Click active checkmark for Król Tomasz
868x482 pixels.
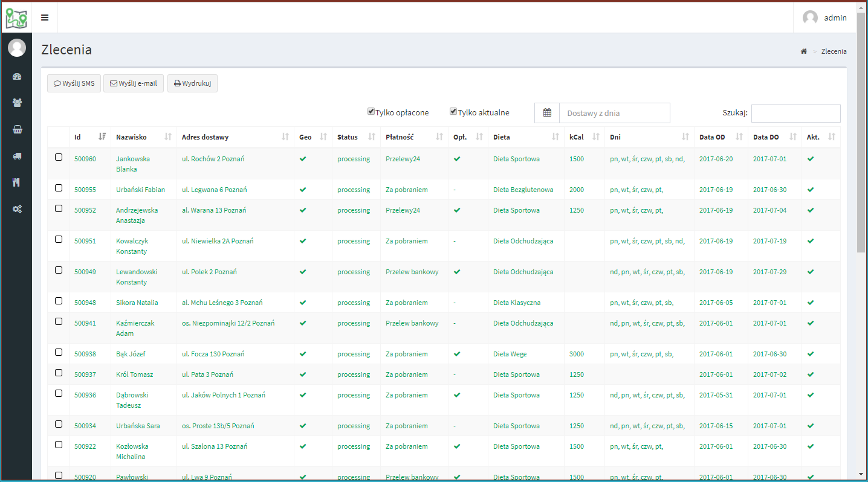tap(811, 374)
